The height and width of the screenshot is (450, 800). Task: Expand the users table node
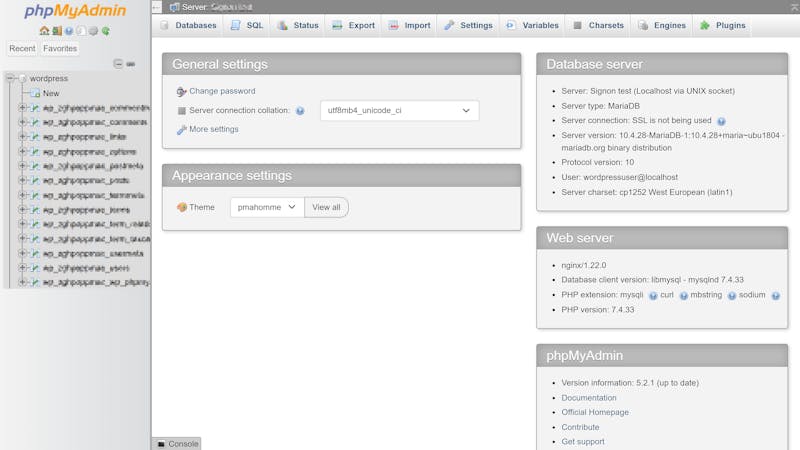[22, 267]
